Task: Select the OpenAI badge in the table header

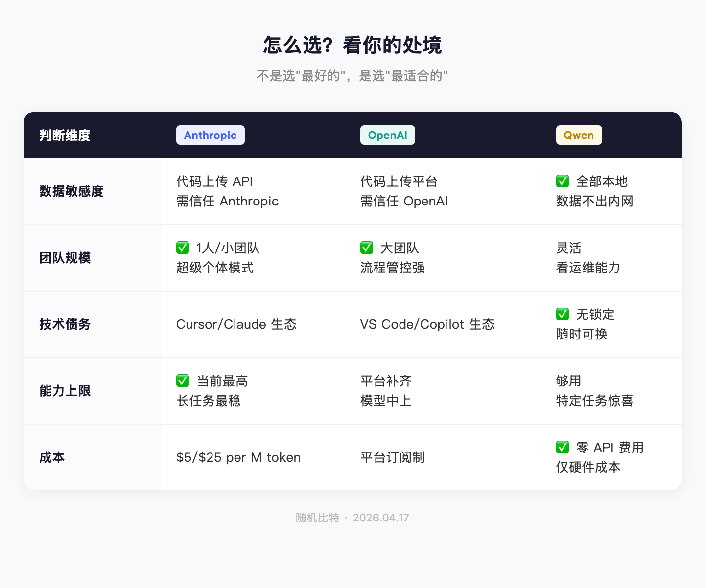Action: (x=388, y=135)
